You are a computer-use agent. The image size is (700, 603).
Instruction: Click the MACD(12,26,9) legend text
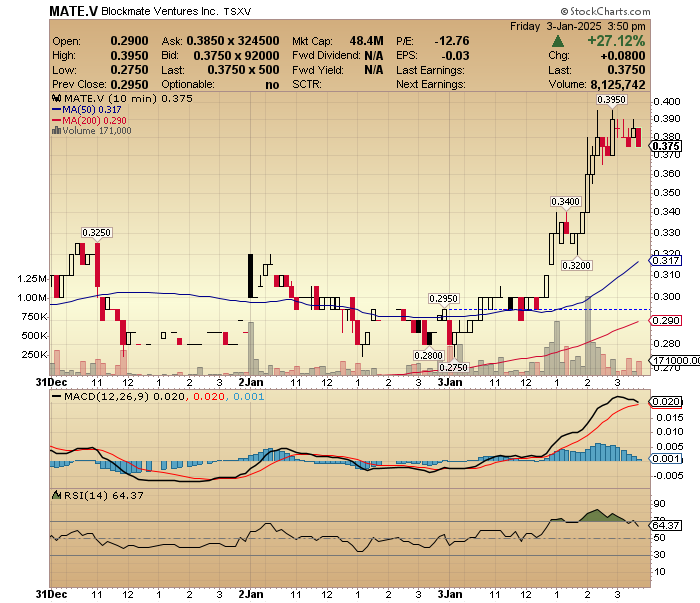106,396
